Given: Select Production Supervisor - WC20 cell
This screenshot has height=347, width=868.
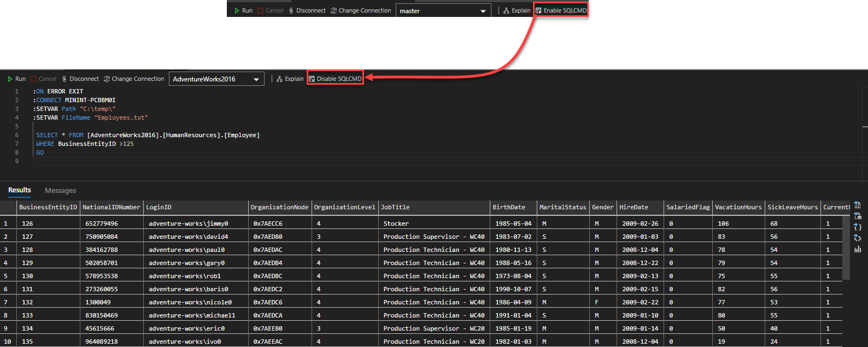Looking at the screenshot, I should (435, 328).
